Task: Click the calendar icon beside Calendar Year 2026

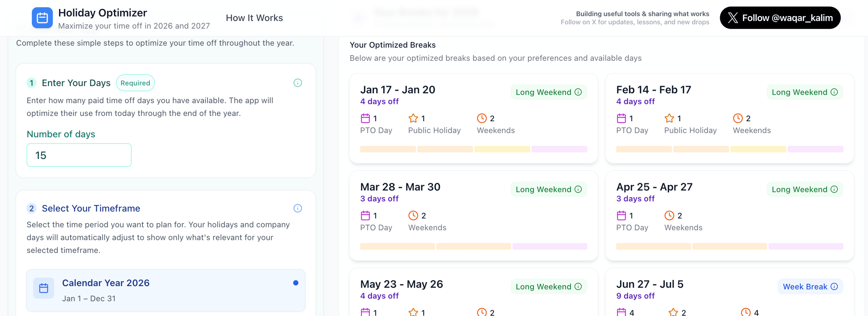Action: 44,288
